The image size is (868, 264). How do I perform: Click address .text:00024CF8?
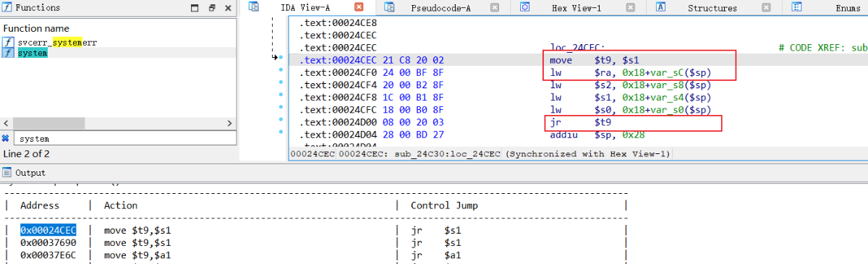click(x=337, y=97)
